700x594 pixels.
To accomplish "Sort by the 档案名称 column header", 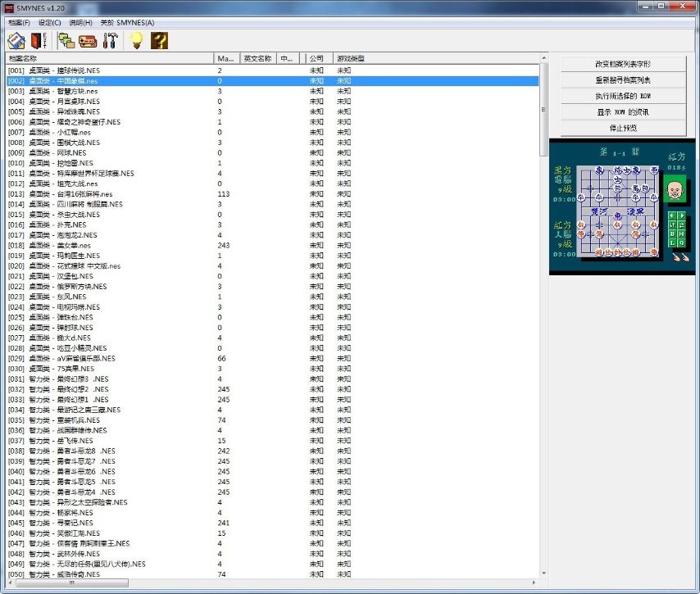I will (x=109, y=58).
